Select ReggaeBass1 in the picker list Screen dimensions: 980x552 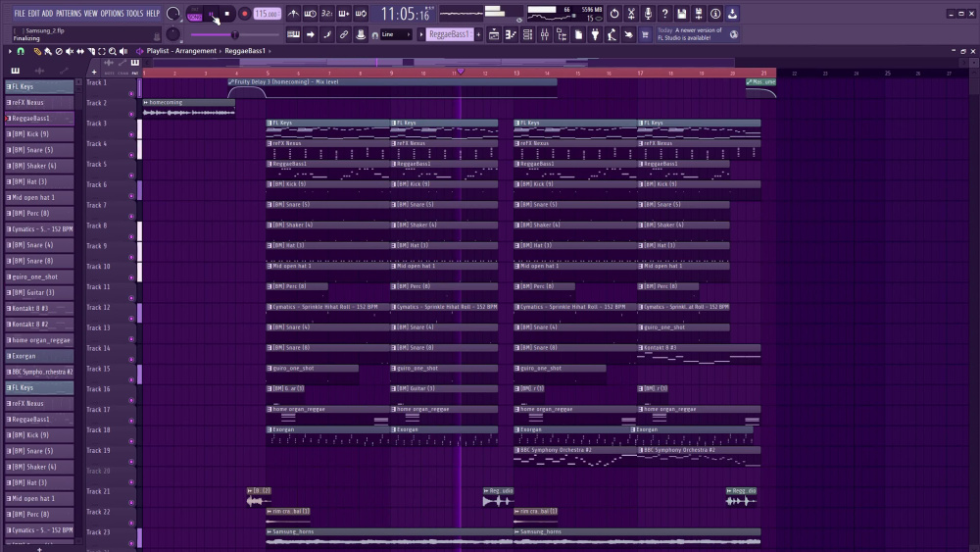click(x=39, y=119)
